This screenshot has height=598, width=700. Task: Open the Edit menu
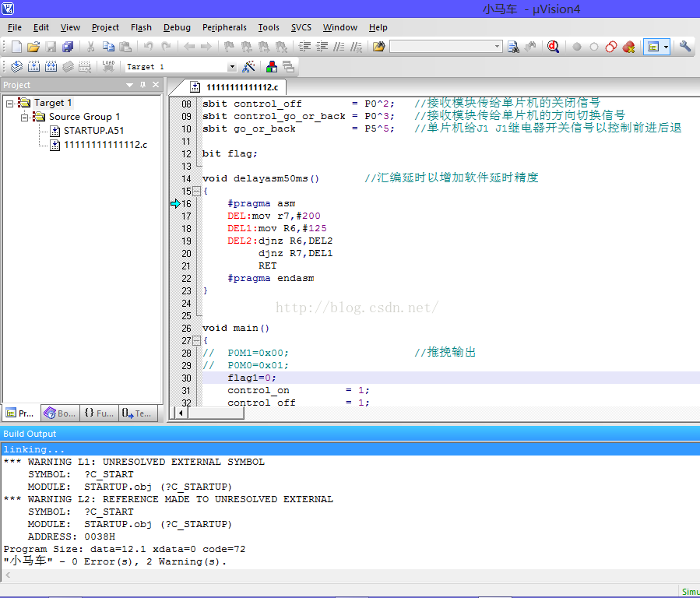tap(41, 27)
